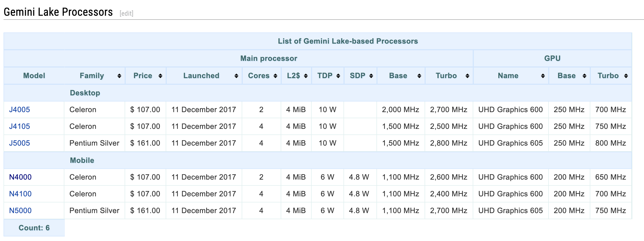Go to the N4100 model page
The image size is (644, 241).
(x=20, y=194)
